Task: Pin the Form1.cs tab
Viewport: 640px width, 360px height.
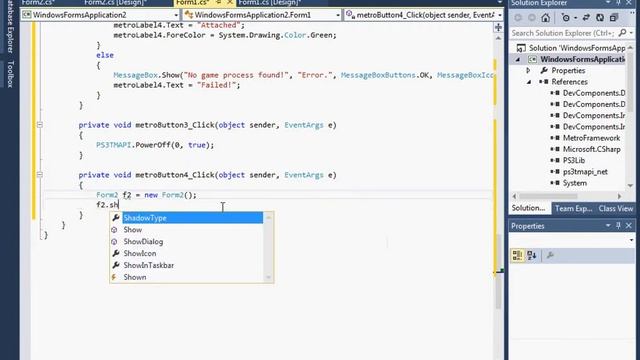Action: 219,2
